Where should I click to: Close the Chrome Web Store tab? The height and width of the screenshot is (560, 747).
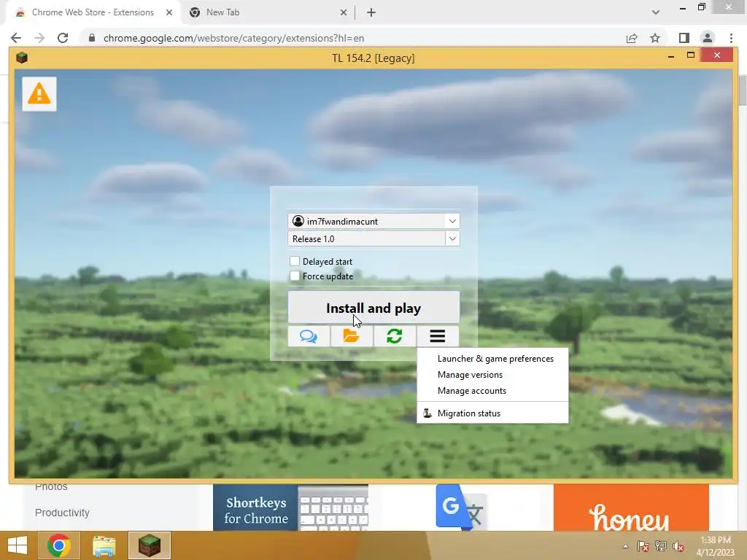[169, 13]
